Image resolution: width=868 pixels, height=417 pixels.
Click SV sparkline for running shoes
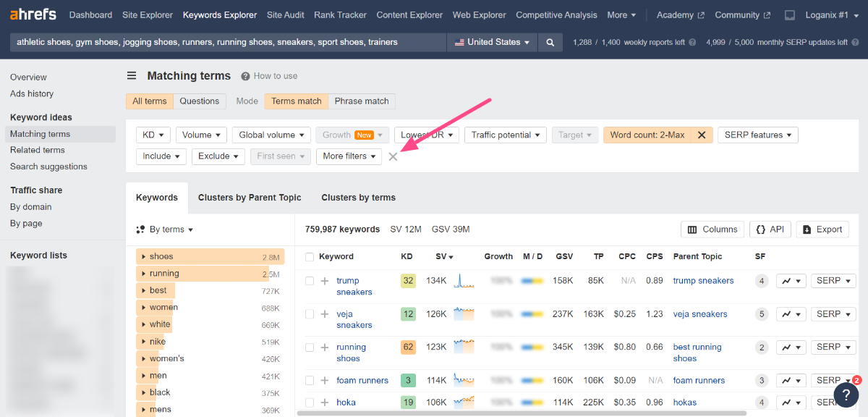[x=464, y=347]
